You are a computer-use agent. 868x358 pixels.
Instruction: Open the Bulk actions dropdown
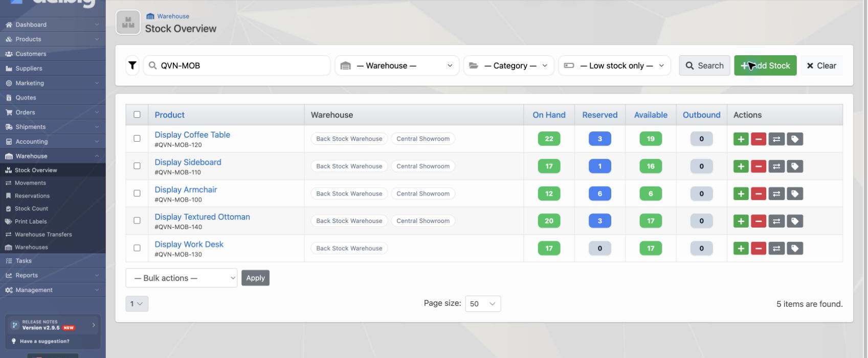click(182, 278)
